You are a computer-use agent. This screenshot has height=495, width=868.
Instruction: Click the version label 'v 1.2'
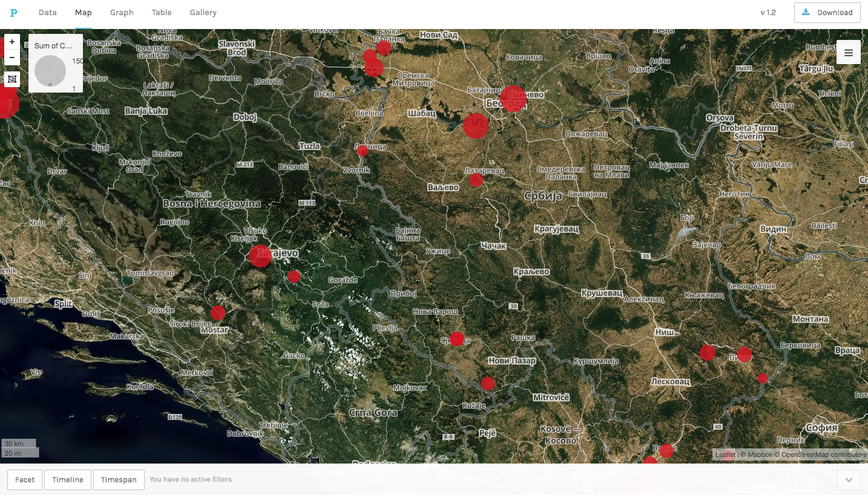tap(768, 13)
